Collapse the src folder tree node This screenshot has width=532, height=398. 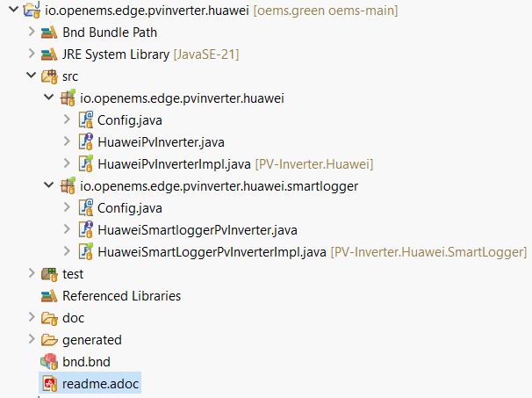click(x=32, y=76)
